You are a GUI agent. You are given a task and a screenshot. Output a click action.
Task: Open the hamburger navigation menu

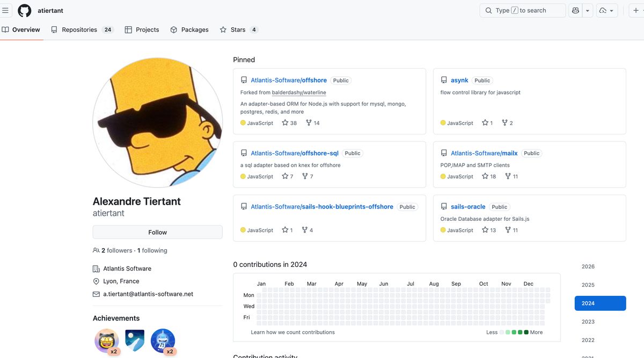[x=5, y=10]
